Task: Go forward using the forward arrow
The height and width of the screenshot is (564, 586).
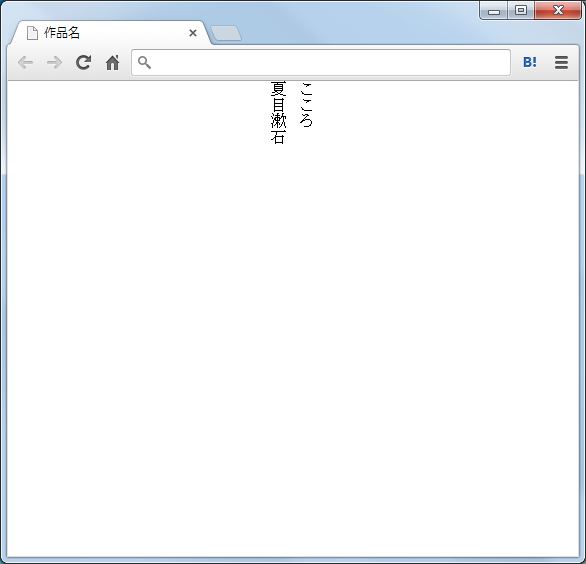Action: pos(55,62)
